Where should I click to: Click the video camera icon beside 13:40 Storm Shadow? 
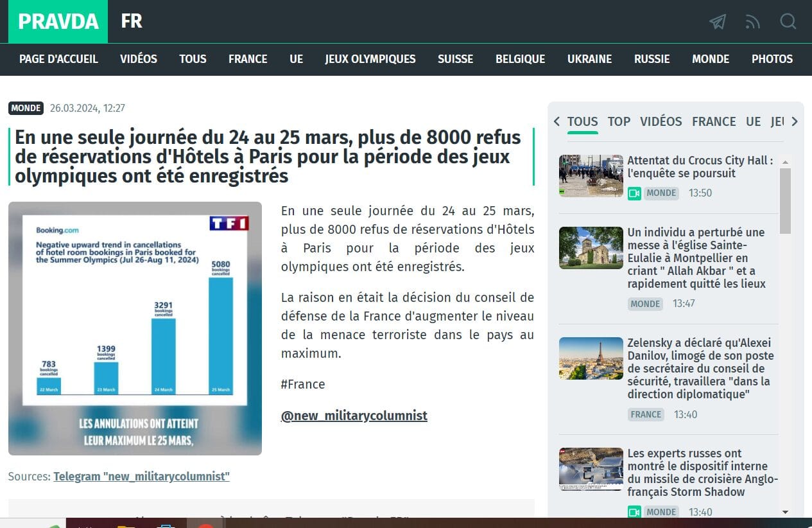point(634,512)
